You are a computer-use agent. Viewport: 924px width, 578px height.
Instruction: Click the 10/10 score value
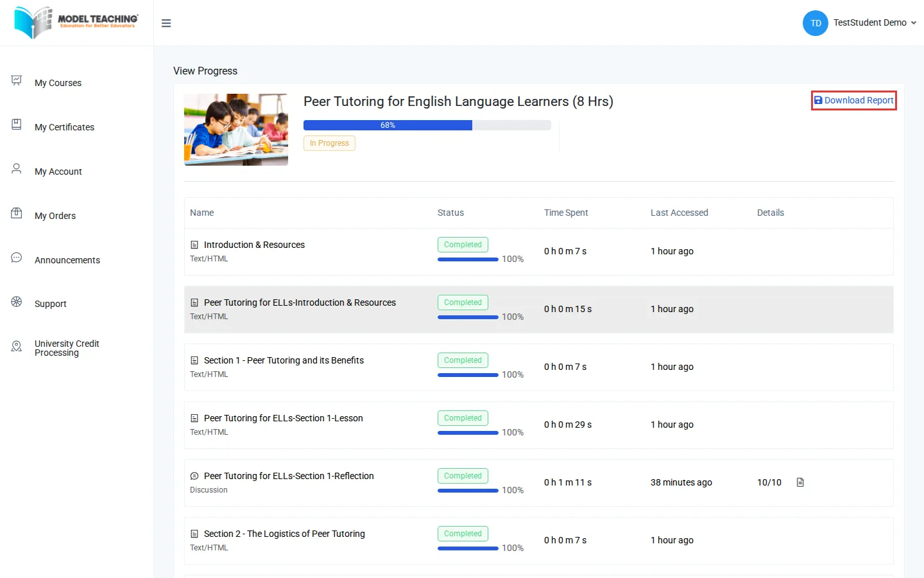click(769, 482)
